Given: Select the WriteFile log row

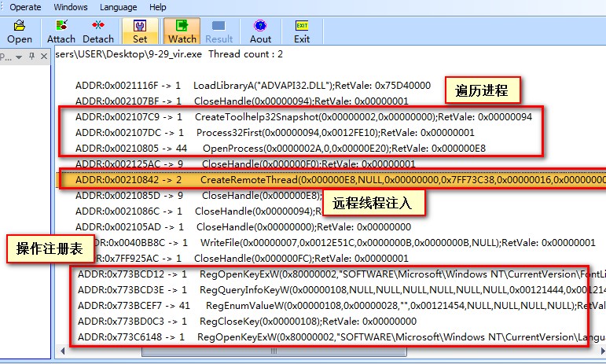Looking at the screenshot, I should pos(344,243).
